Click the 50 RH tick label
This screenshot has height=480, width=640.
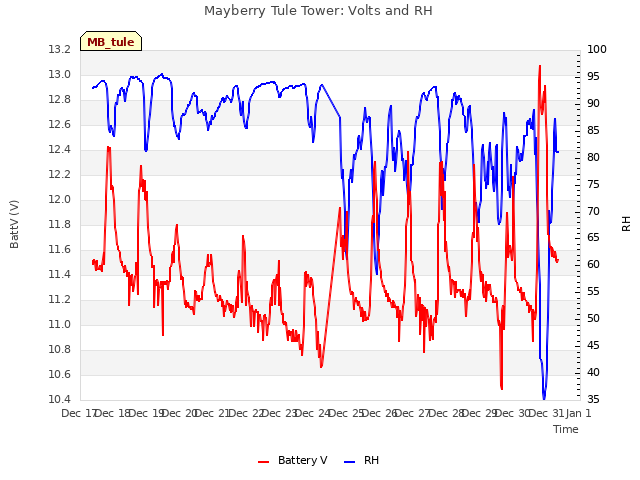point(593,318)
